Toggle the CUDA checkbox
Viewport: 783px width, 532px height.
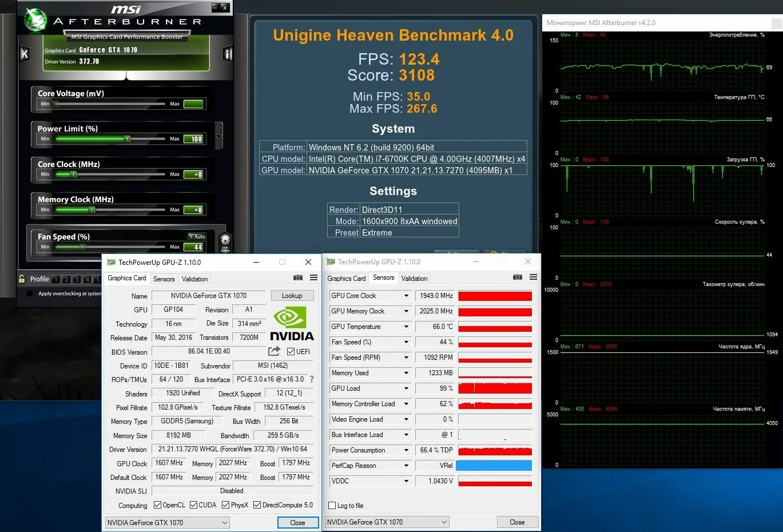pos(194,505)
